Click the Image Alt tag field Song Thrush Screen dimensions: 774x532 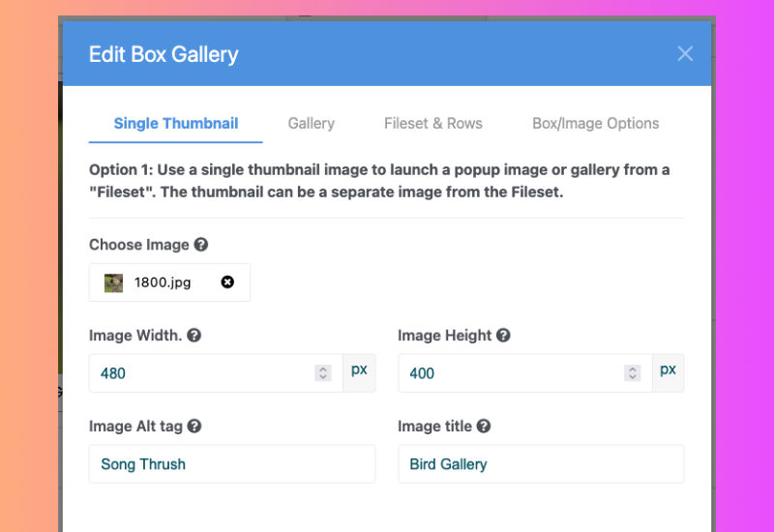232,464
